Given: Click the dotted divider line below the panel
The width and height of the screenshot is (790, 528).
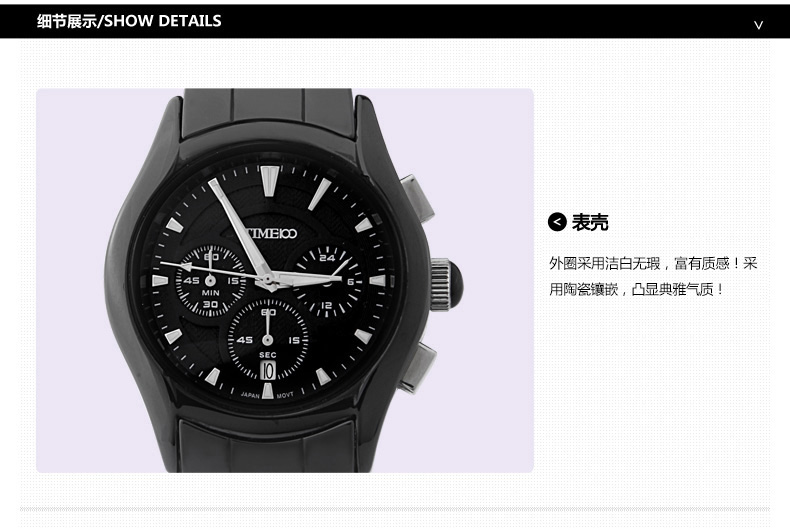Looking at the screenshot, I should click(x=395, y=509).
